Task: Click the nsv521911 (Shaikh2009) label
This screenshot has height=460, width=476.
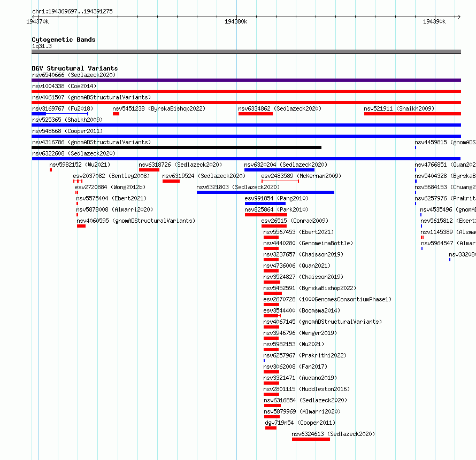Action: coord(399,108)
